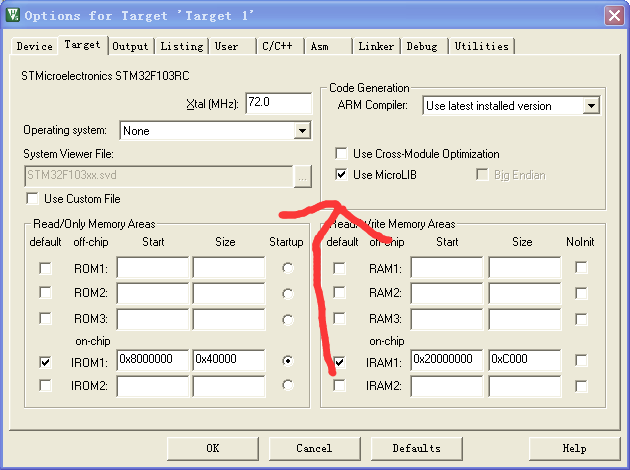Restore settings with the Defaults button
Viewport: 630px width, 470px height.
click(417, 449)
